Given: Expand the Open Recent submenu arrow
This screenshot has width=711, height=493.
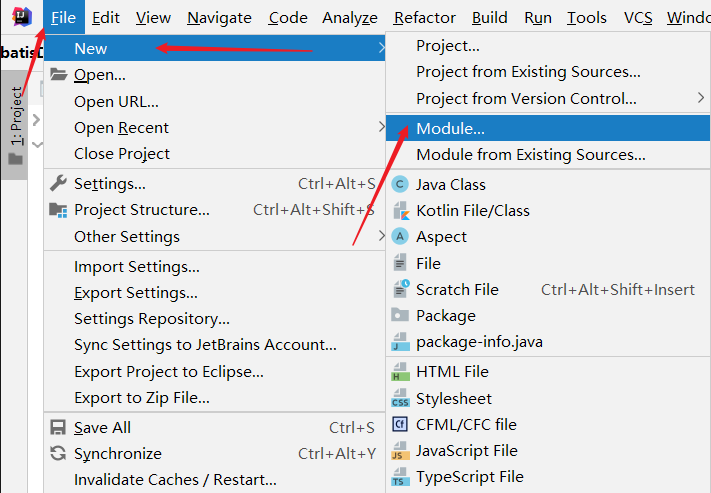Looking at the screenshot, I should click(381, 127).
